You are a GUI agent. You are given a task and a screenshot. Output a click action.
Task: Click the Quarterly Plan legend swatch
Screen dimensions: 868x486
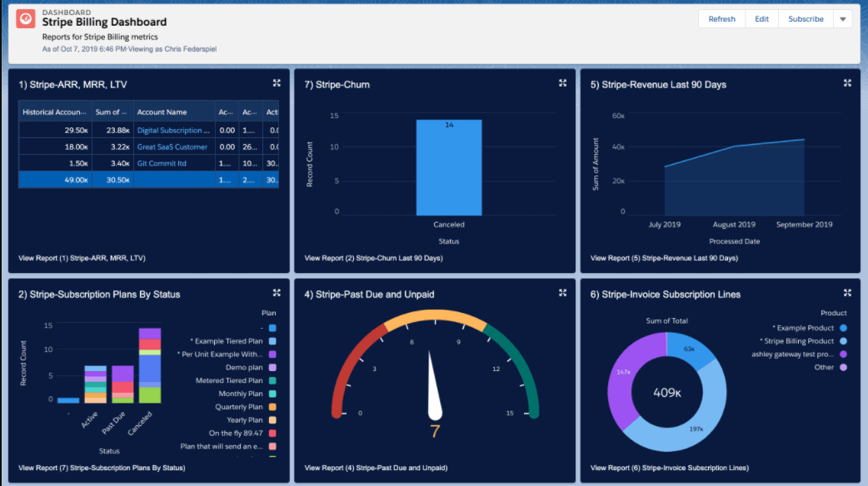click(x=272, y=408)
